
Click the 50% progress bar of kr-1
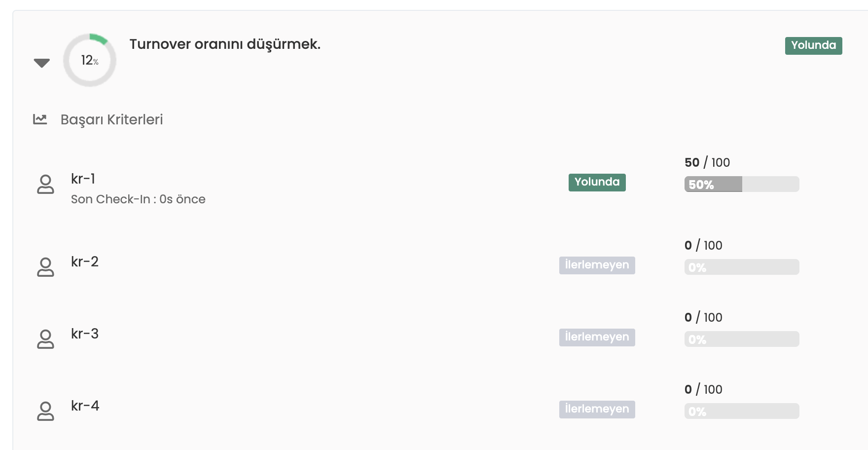pyautogui.click(x=741, y=184)
